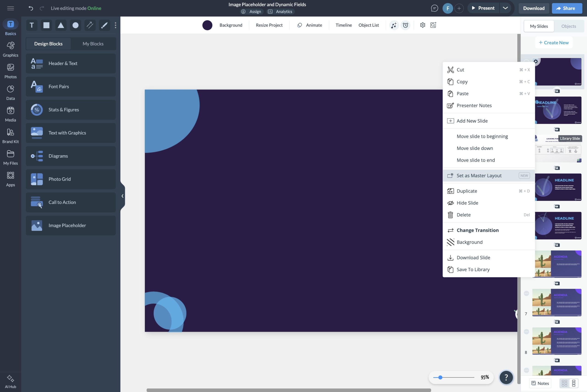Open the AI Hub panel
This screenshot has width=587, height=392.
click(11, 381)
